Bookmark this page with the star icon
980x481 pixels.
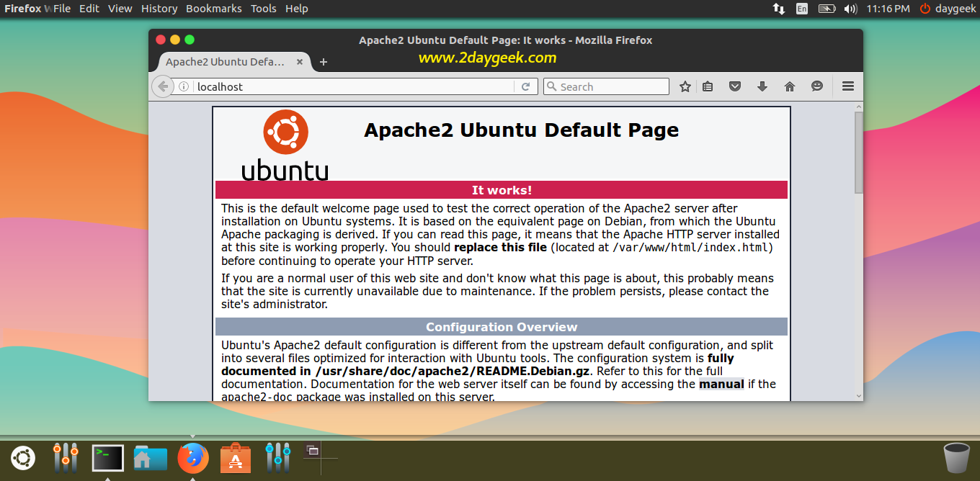coord(685,86)
